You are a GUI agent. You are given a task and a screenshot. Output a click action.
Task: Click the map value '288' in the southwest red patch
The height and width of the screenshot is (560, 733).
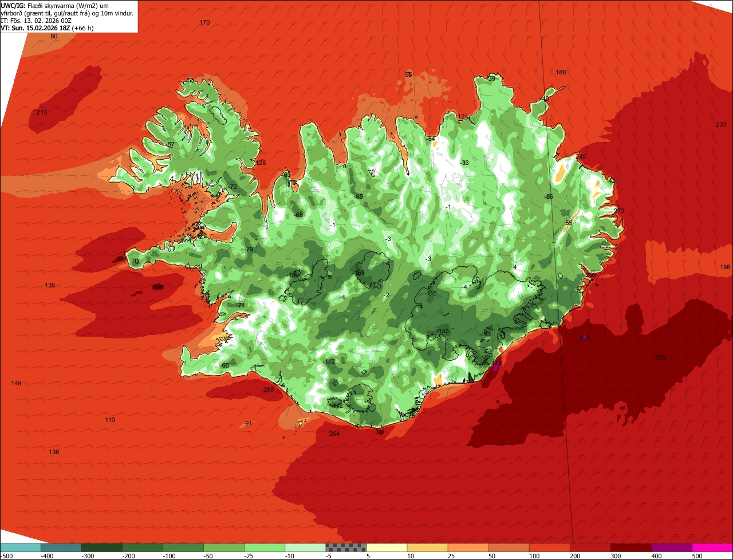pyautogui.click(x=269, y=389)
